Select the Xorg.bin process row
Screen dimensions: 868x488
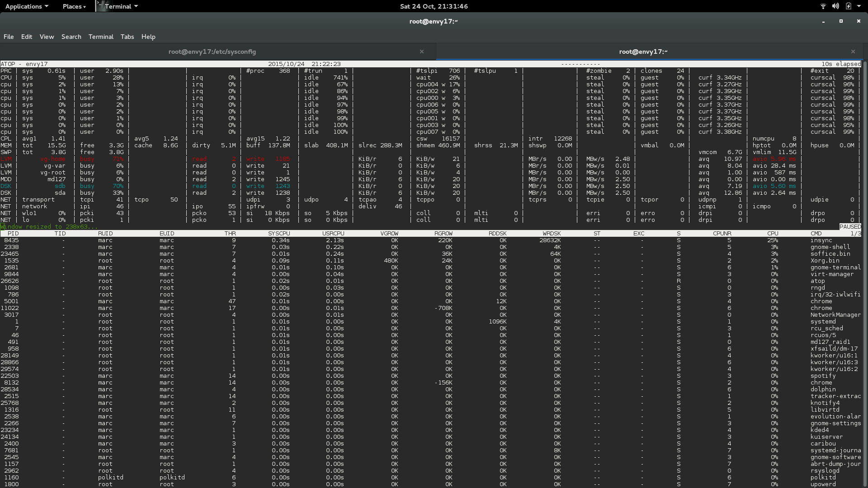[431, 261]
